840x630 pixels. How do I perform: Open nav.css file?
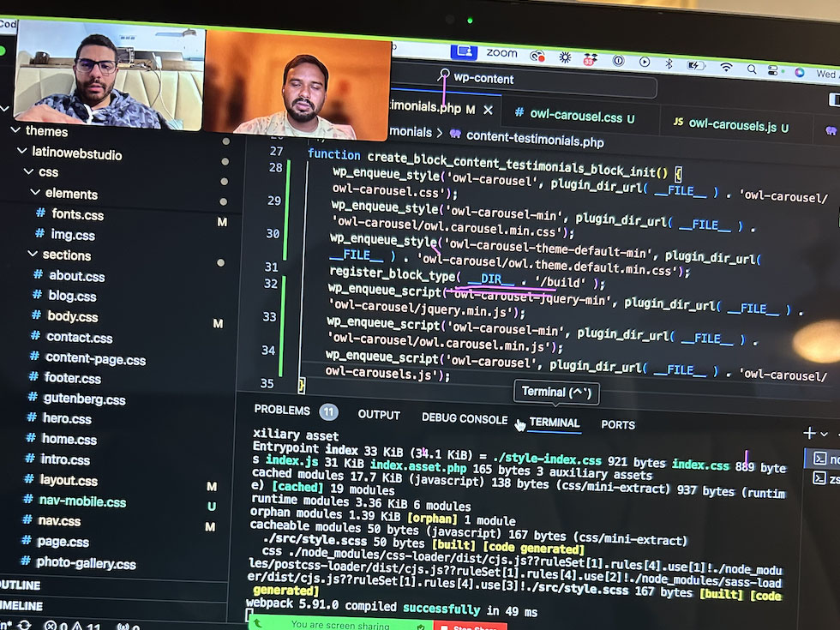pyautogui.click(x=59, y=521)
